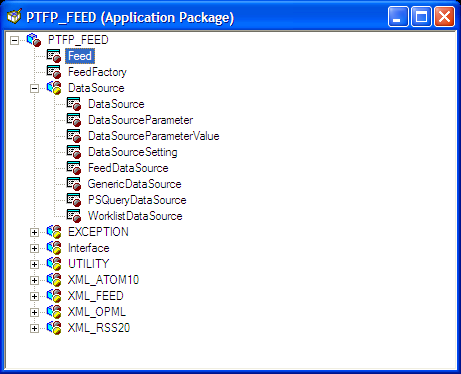The image size is (461, 374).
Task: Click the GenericDataSource class icon
Action: pos(74,184)
